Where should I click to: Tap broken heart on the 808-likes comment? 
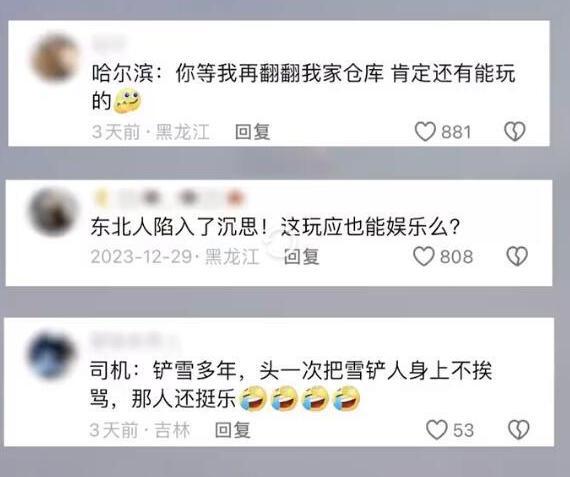[517, 256]
